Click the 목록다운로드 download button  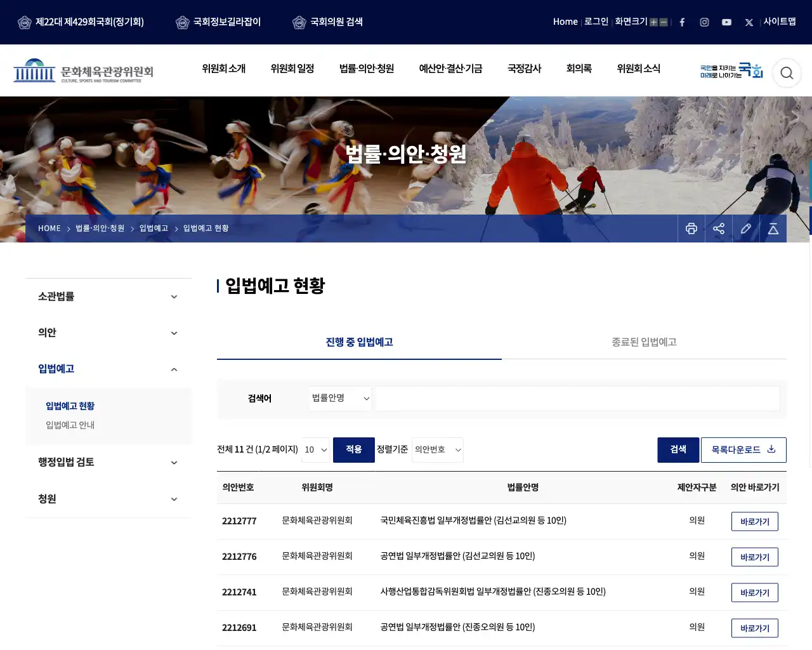click(x=743, y=449)
